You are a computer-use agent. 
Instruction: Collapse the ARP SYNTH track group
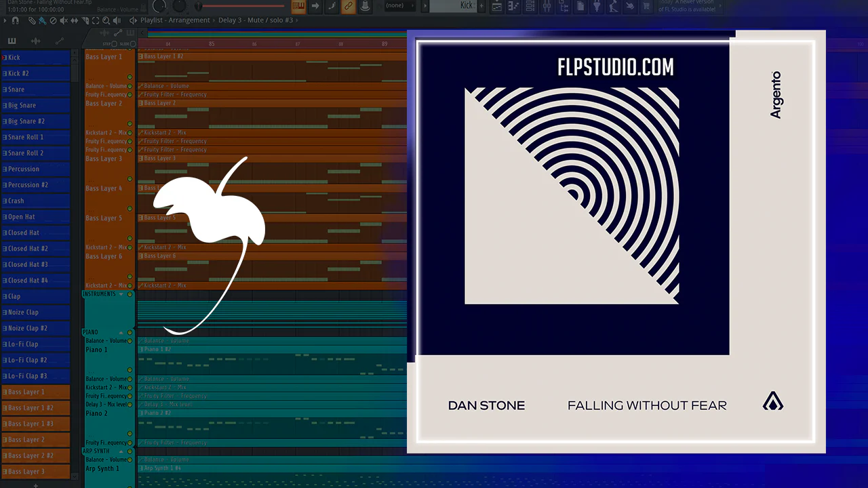(122, 451)
